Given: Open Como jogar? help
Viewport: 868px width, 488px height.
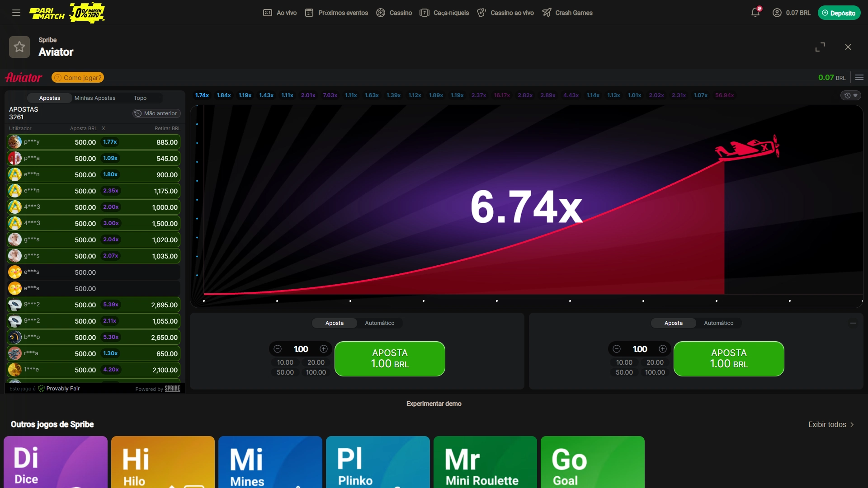Looking at the screenshot, I should click(78, 78).
